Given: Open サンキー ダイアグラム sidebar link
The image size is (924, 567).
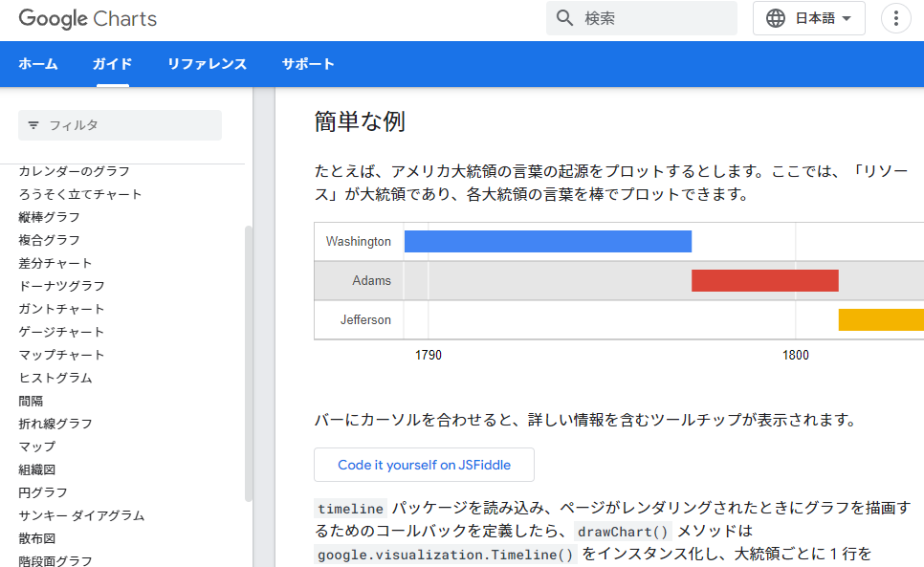Looking at the screenshot, I should coord(81,515).
